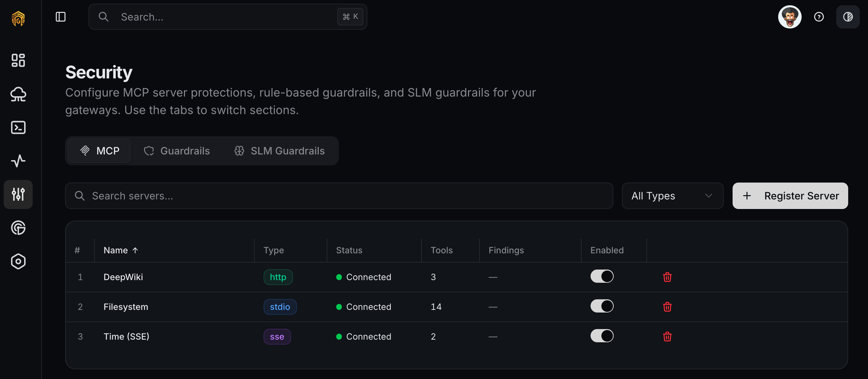Click the # column header
The image size is (868, 379).
[x=77, y=250]
